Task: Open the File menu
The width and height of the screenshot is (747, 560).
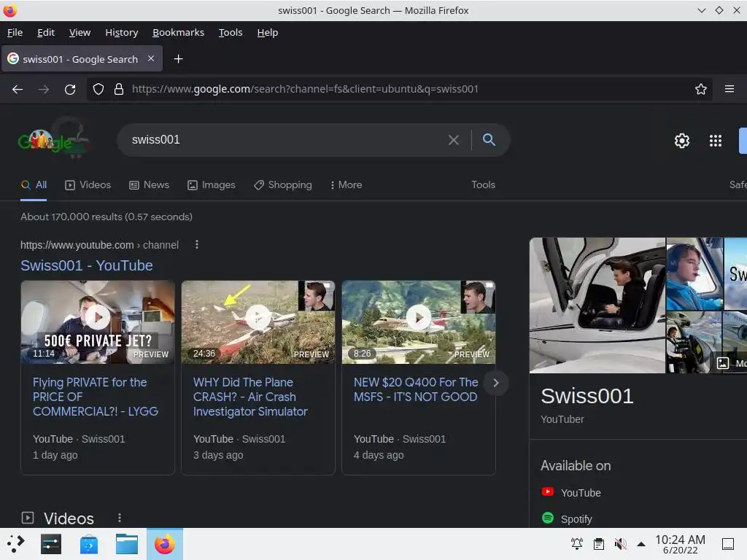Action: pyautogui.click(x=15, y=32)
